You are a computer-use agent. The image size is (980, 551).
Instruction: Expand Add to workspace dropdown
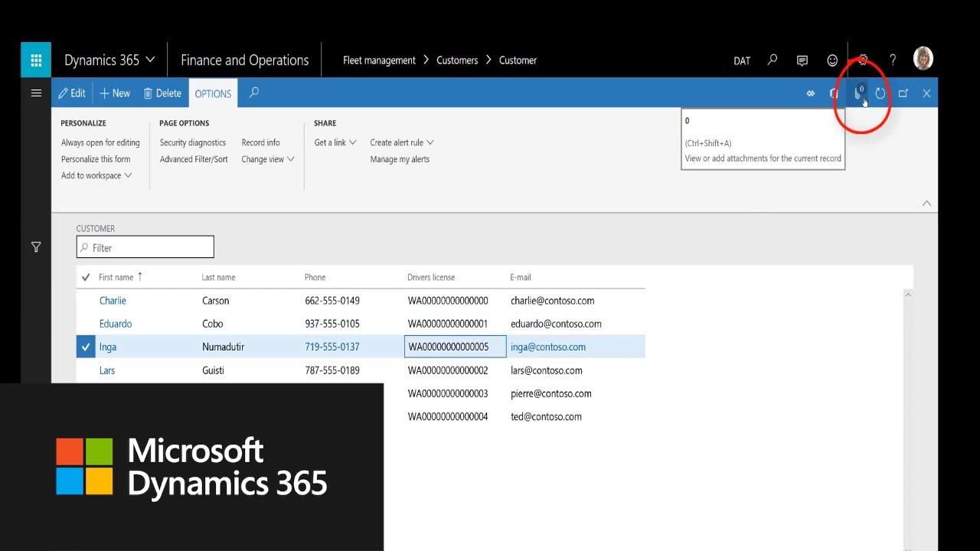pos(96,175)
